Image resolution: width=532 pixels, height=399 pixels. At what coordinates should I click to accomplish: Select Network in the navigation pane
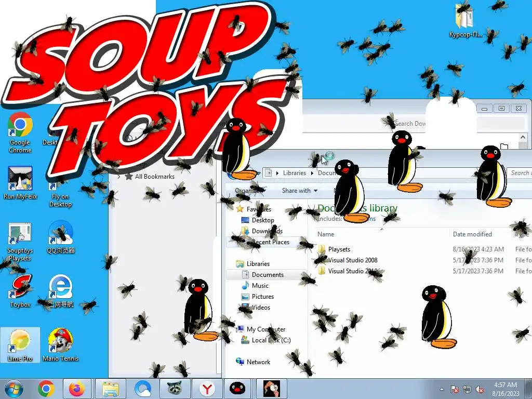pyautogui.click(x=259, y=362)
